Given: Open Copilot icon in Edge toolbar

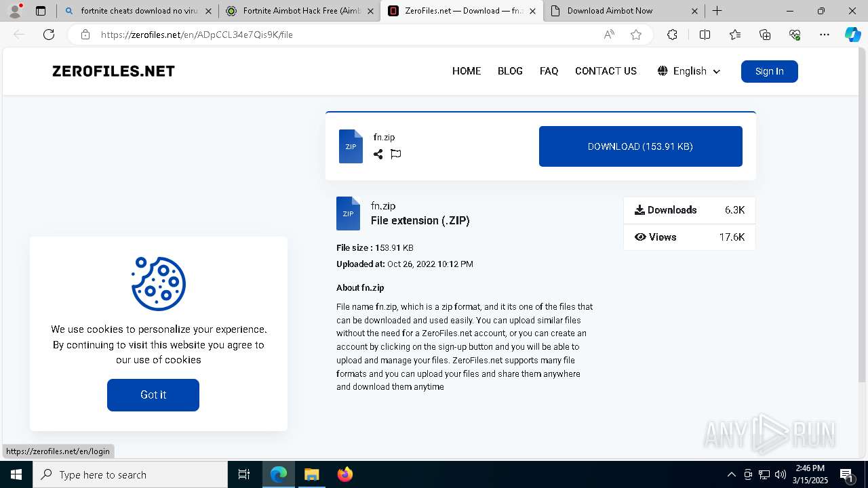Looking at the screenshot, I should pyautogui.click(x=853, y=35).
